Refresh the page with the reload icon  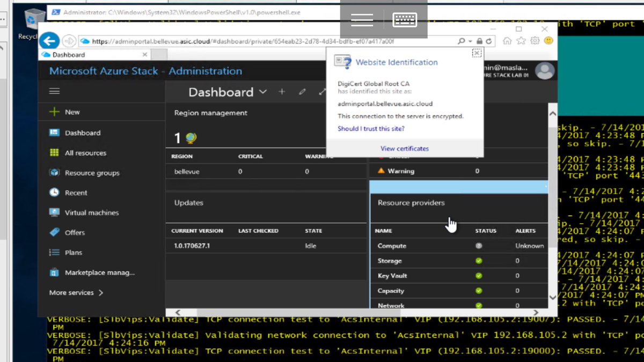tap(489, 41)
